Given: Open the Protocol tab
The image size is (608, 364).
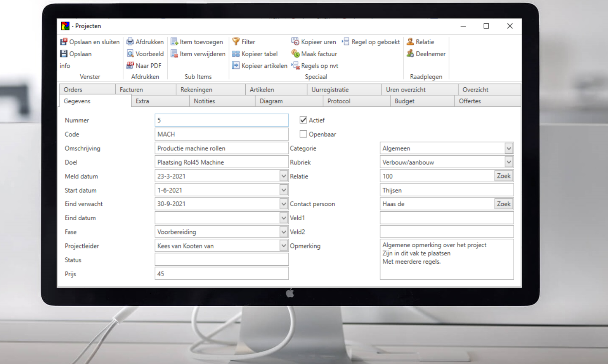Looking at the screenshot, I should click(356, 101).
